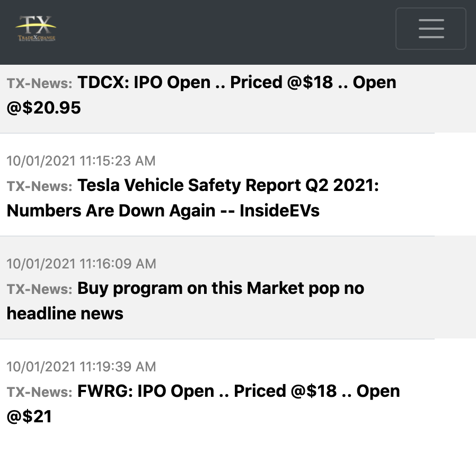Viewport: 476px width, 452px height.
Task: Select the 11:15:23 AM timestamp
Action: point(81,161)
